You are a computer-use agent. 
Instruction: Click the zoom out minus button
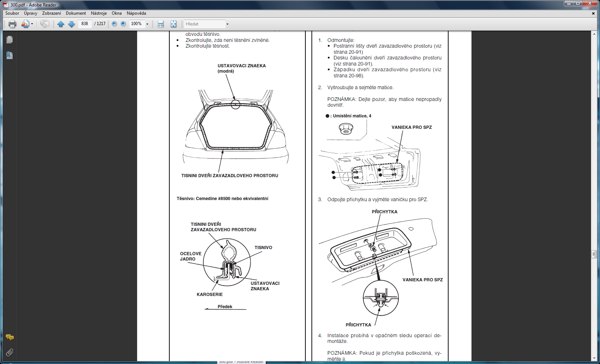114,24
